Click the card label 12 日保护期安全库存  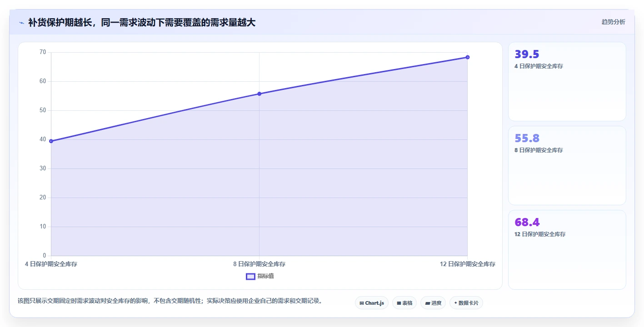pyautogui.click(x=540, y=234)
